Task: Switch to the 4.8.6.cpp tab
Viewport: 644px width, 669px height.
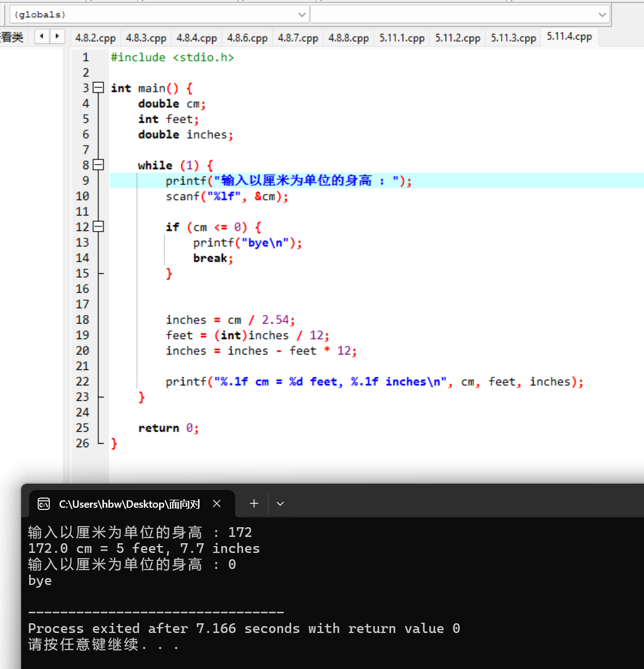Action: coord(247,38)
